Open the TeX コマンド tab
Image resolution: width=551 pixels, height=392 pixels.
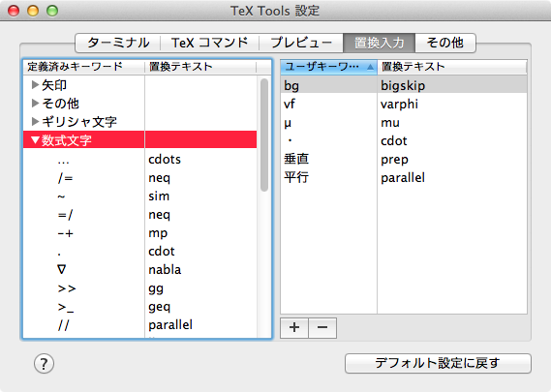pos(209,43)
